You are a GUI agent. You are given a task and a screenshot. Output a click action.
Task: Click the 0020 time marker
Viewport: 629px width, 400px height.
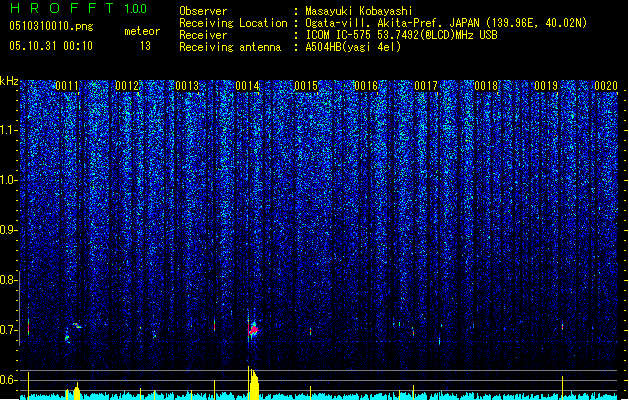606,86
